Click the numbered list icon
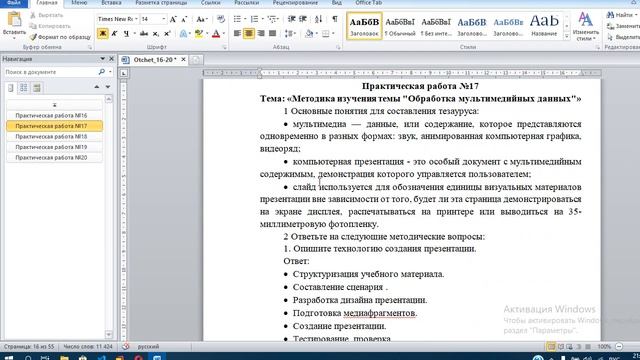Image resolution: width=640 pixels, height=360 pixels. 254,19
